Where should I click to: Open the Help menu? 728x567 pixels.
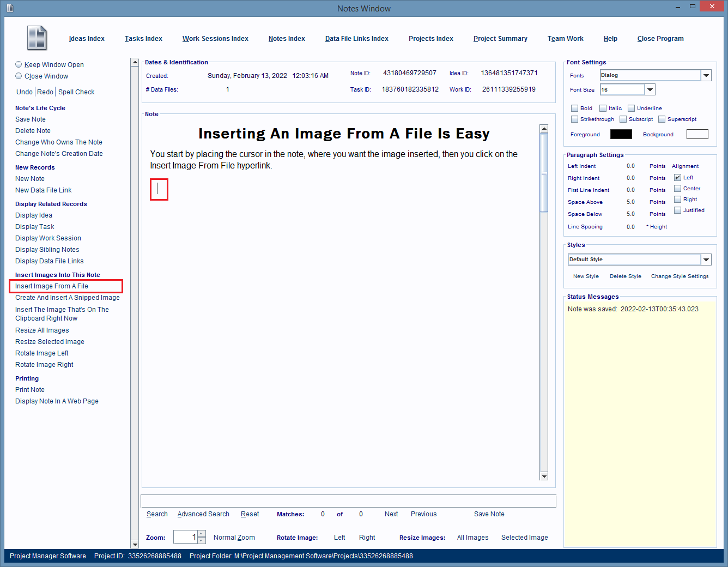coord(610,39)
